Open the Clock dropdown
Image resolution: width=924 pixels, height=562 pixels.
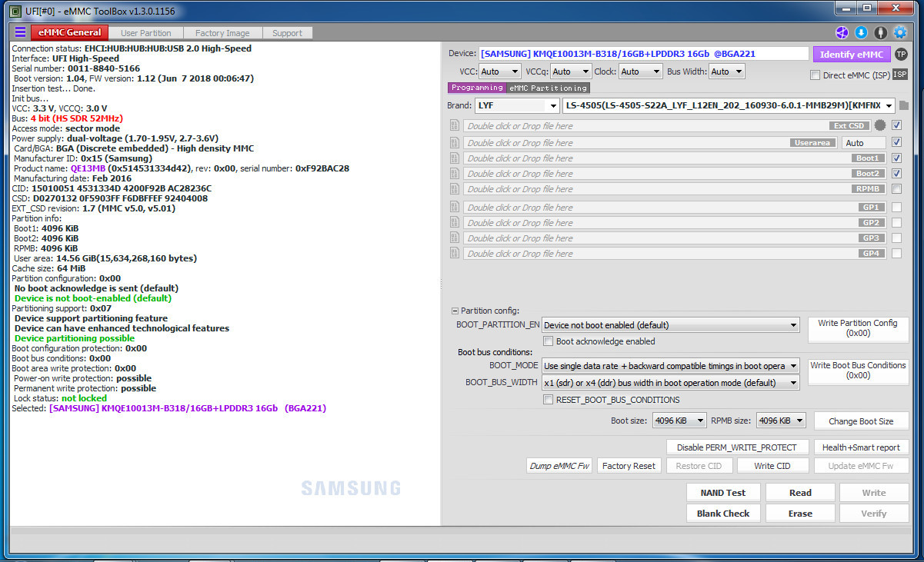pos(641,71)
